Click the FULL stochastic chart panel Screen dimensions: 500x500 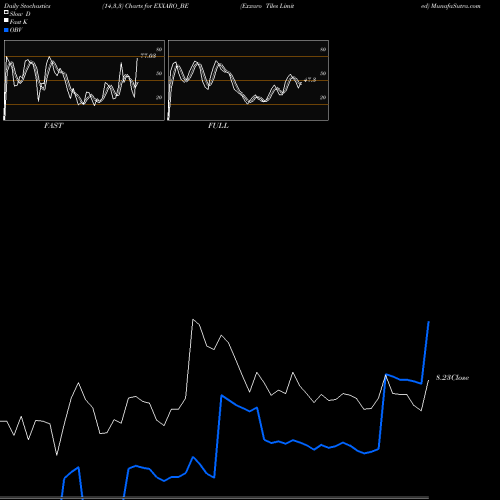248,80
